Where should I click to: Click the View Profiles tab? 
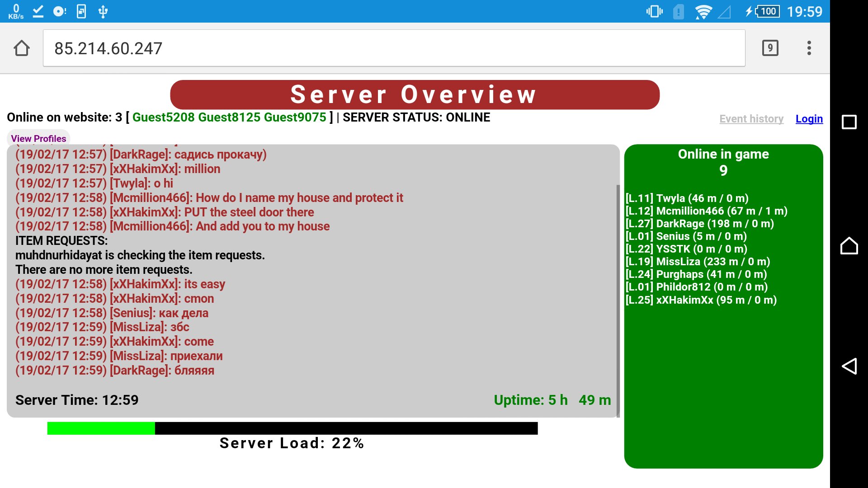coord(38,138)
